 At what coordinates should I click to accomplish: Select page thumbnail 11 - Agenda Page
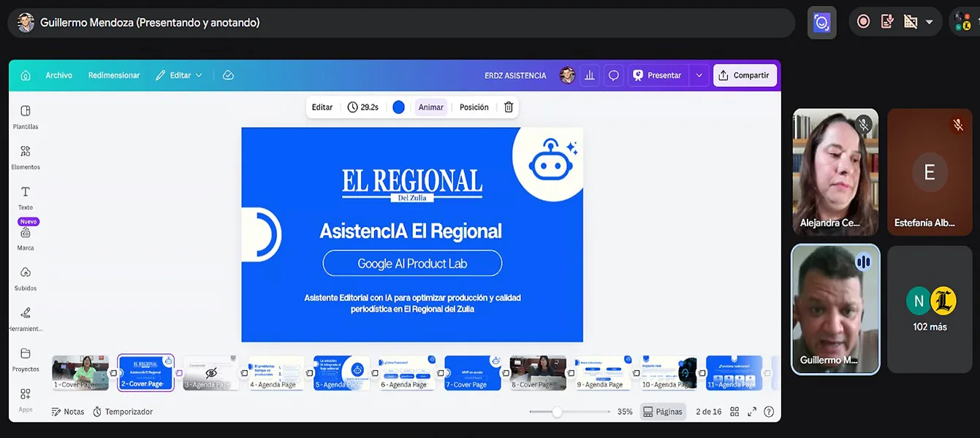pos(734,373)
